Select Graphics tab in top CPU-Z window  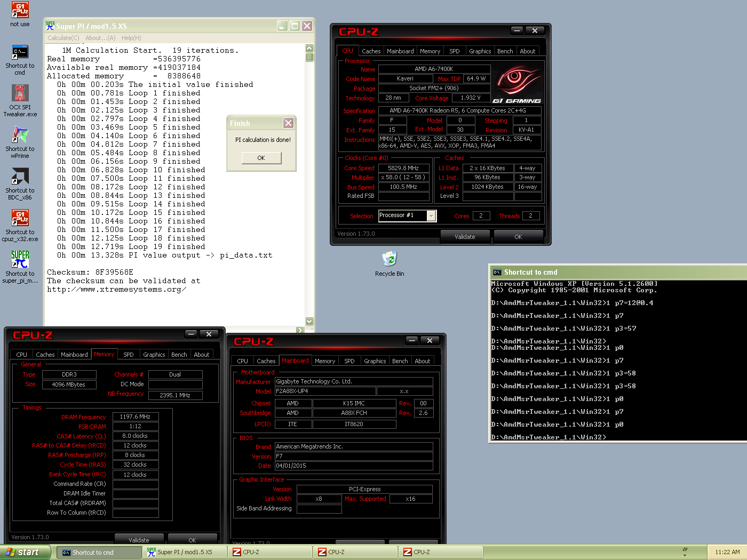[x=480, y=51]
